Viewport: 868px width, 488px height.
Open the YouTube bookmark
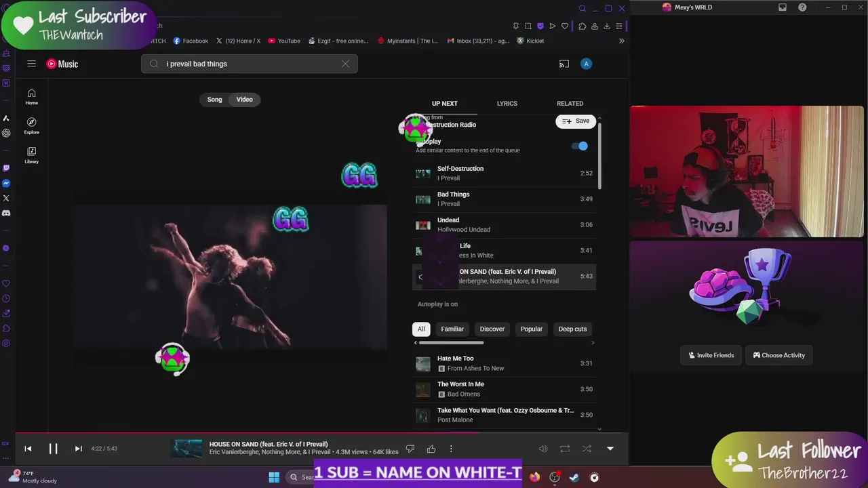click(284, 41)
